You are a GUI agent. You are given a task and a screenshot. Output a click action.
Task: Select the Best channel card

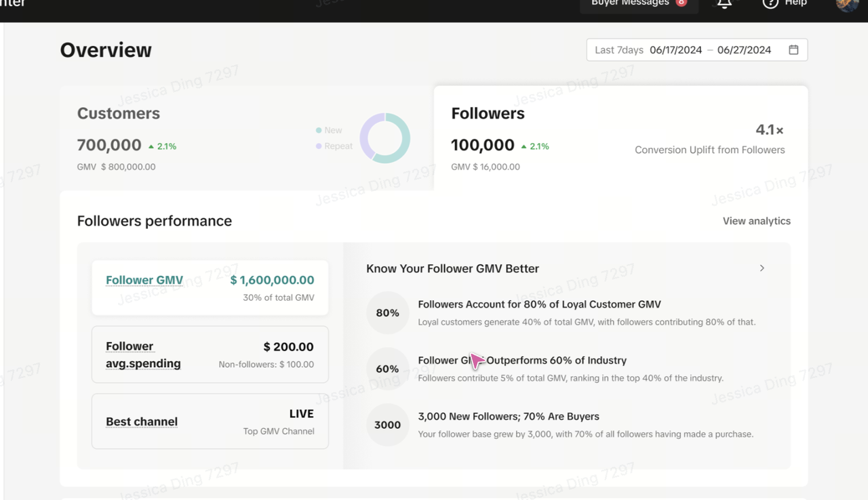pos(210,421)
